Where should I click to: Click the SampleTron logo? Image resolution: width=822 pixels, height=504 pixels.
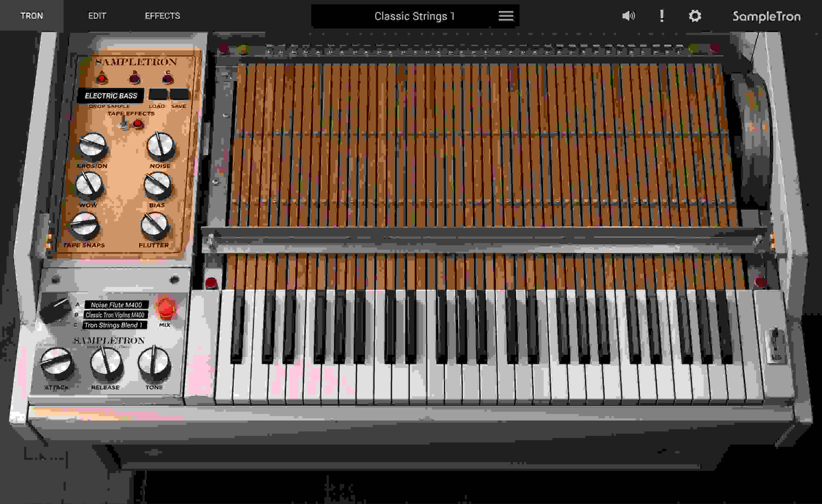(x=766, y=16)
